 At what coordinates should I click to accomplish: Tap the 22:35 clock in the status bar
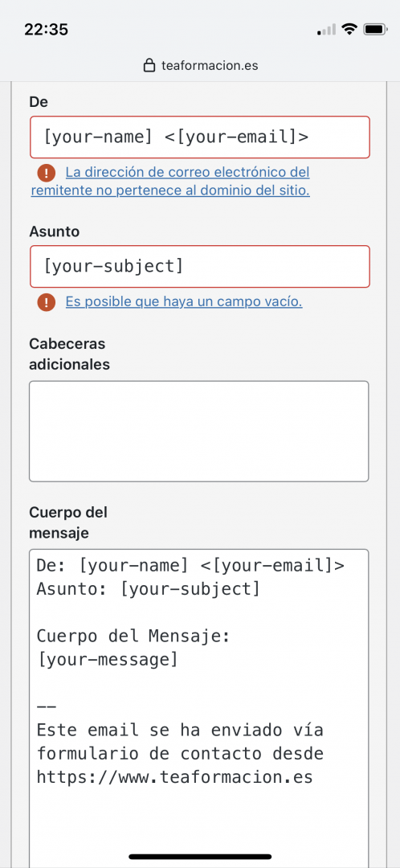[x=46, y=30]
